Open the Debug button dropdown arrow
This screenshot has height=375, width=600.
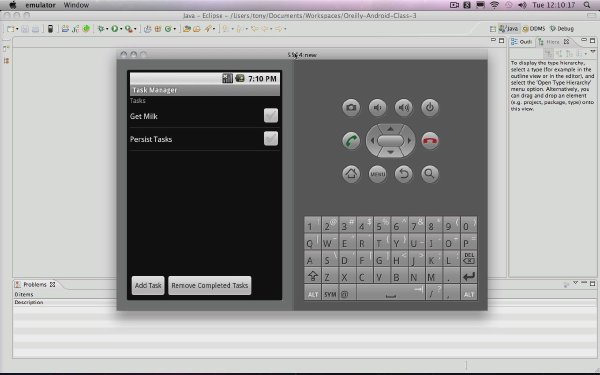tap(107, 29)
